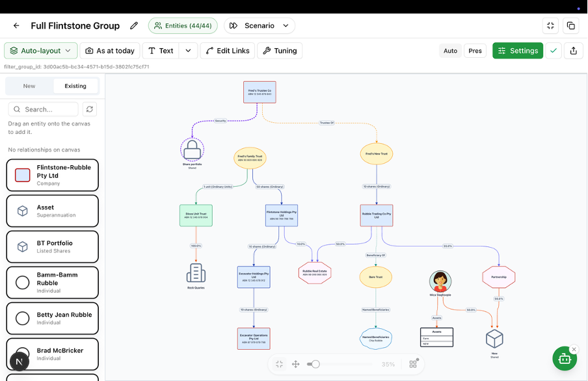588x381 pixels.
Task: Switch to Pres mode
Action: [x=475, y=51]
